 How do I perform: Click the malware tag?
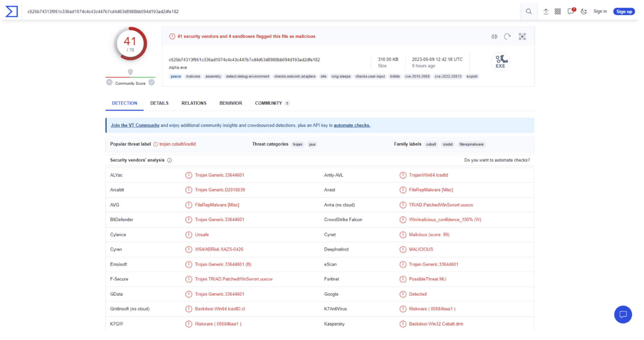(193, 77)
